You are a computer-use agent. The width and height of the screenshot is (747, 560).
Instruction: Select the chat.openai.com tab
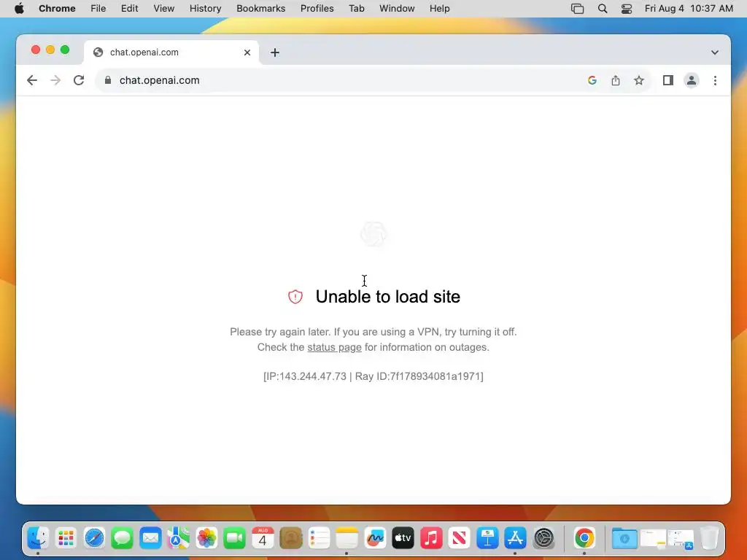171,52
